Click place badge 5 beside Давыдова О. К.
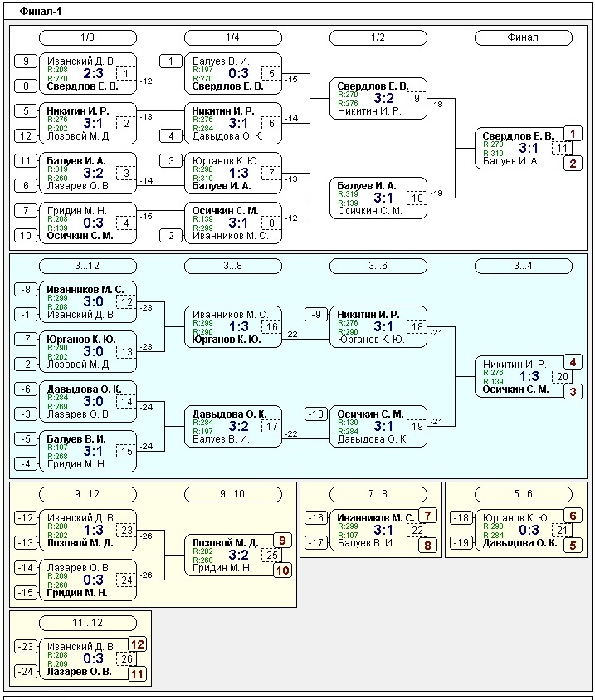 (x=572, y=546)
